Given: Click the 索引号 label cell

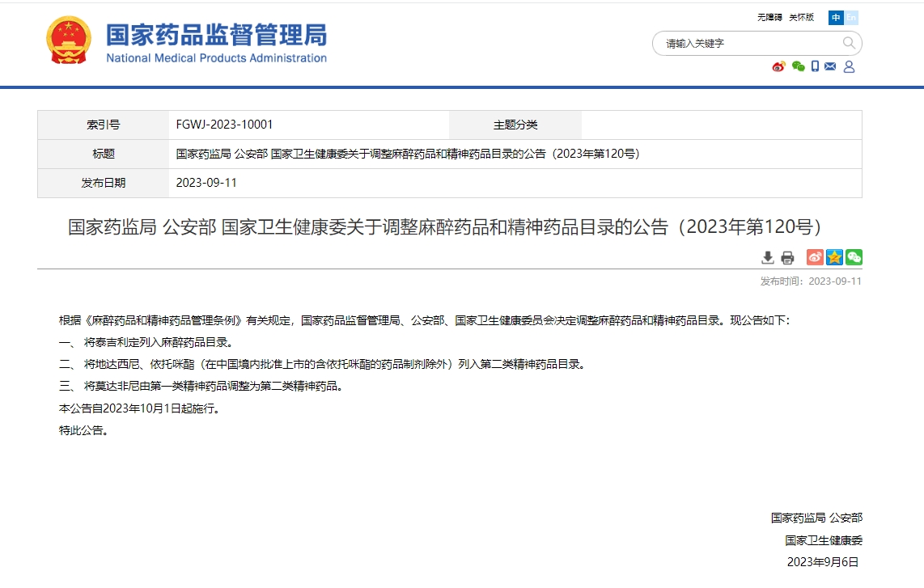Looking at the screenshot, I should [103, 125].
